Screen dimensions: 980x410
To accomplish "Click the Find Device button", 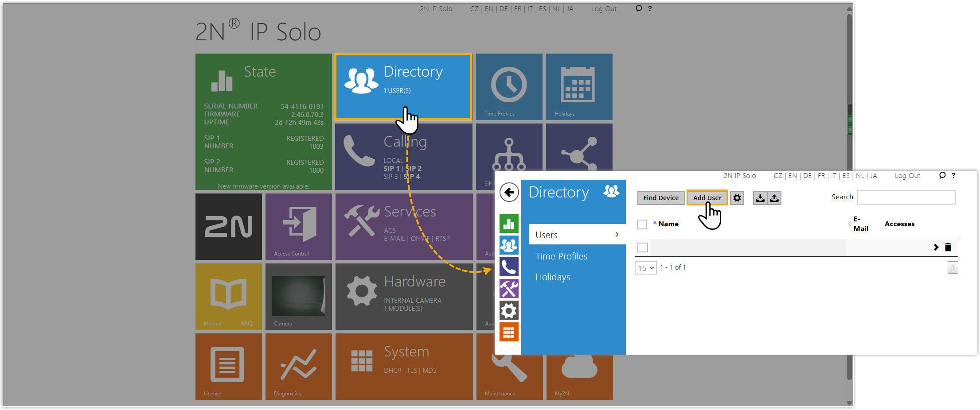I will pyautogui.click(x=660, y=198).
